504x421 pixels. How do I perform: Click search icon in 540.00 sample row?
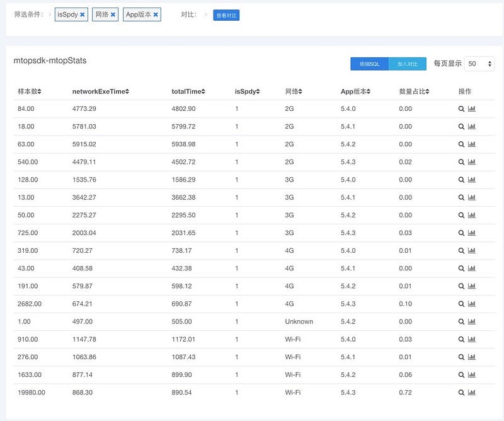[461, 162]
